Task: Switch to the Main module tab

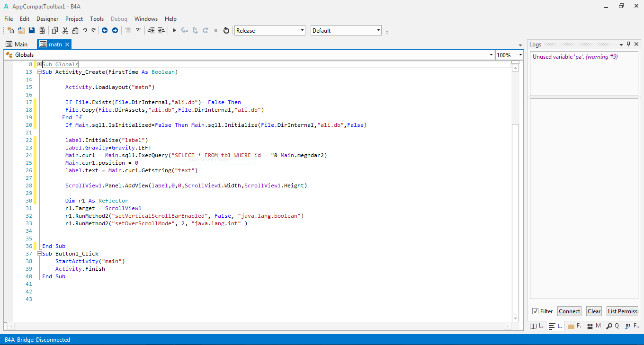Action: (x=17, y=44)
